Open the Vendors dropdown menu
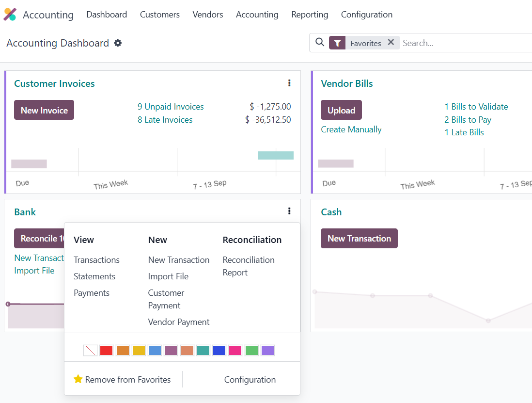Image resolution: width=532 pixels, height=403 pixels. [x=207, y=15]
